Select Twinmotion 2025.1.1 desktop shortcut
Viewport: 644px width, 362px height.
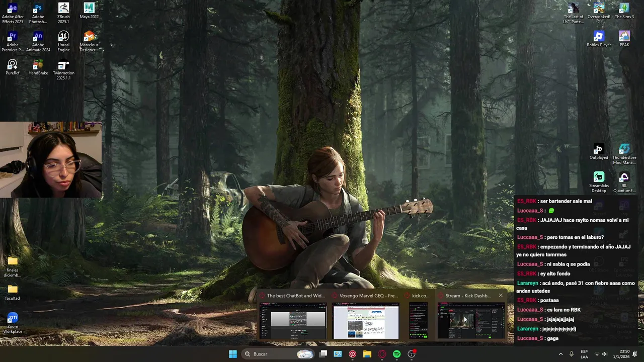(63, 70)
